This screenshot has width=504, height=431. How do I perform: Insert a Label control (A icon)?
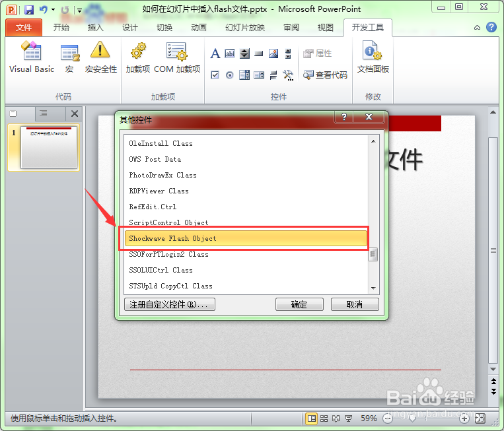(x=215, y=53)
